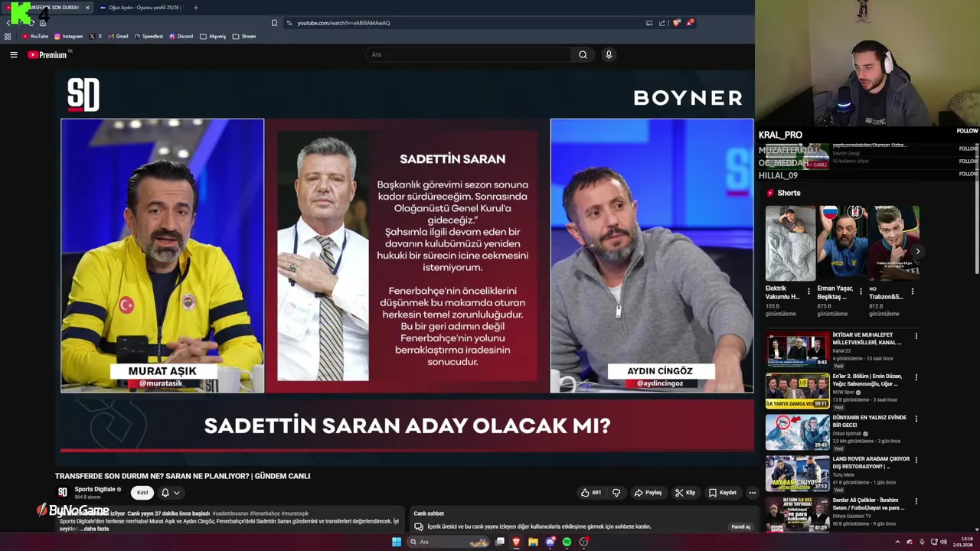Open options for DÜNYANIN EN YALNIZ EVİNDE video
The image size is (980, 551).
click(916, 419)
